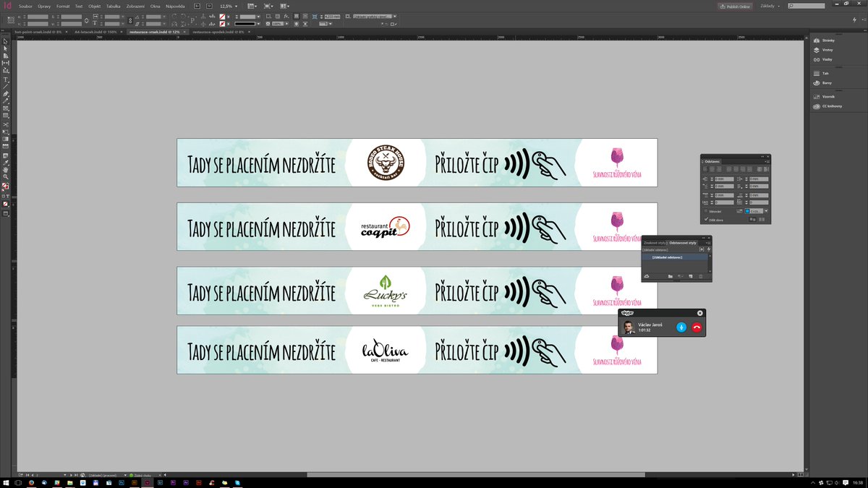The height and width of the screenshot is (488, 868).
Task: Toggle the Stínování checkbox
Action: tap(707, 211)
